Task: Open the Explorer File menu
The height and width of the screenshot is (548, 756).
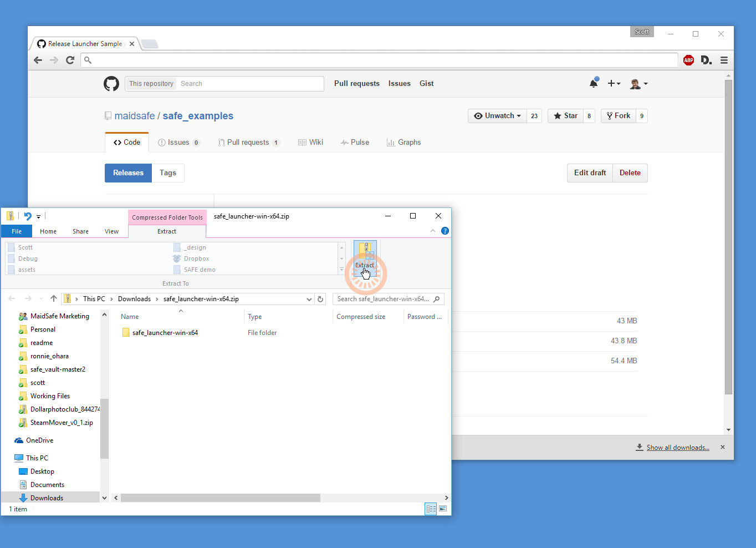Action: click(x=17, y=231)
